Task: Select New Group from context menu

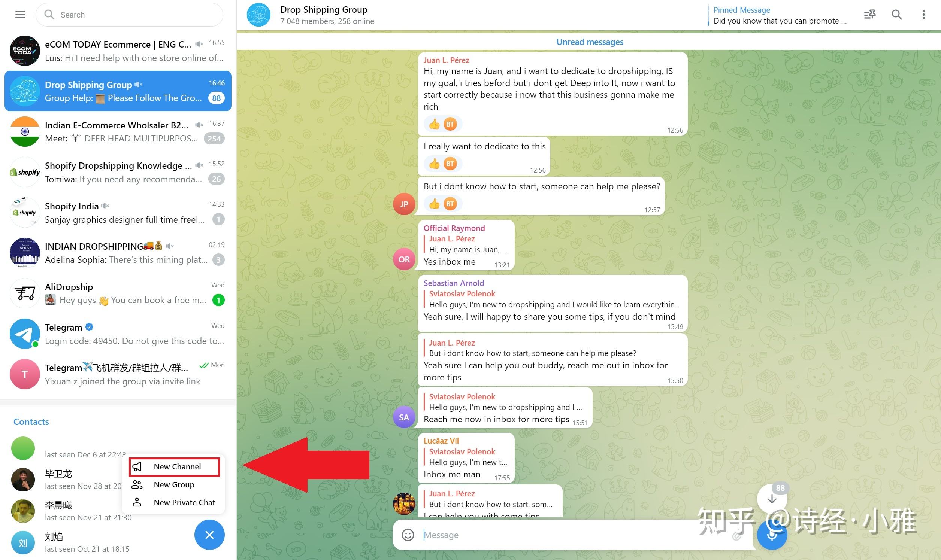Action: click(173, 485)
